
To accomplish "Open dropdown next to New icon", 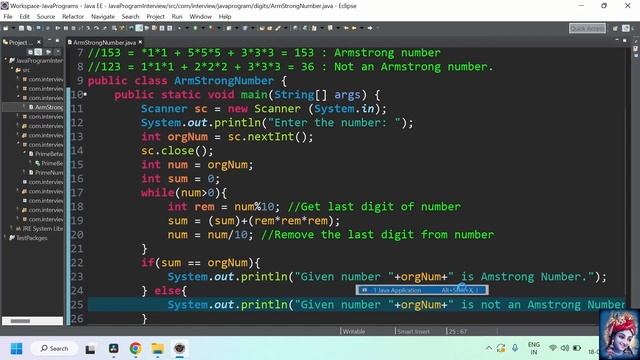I will coord(13,28).
